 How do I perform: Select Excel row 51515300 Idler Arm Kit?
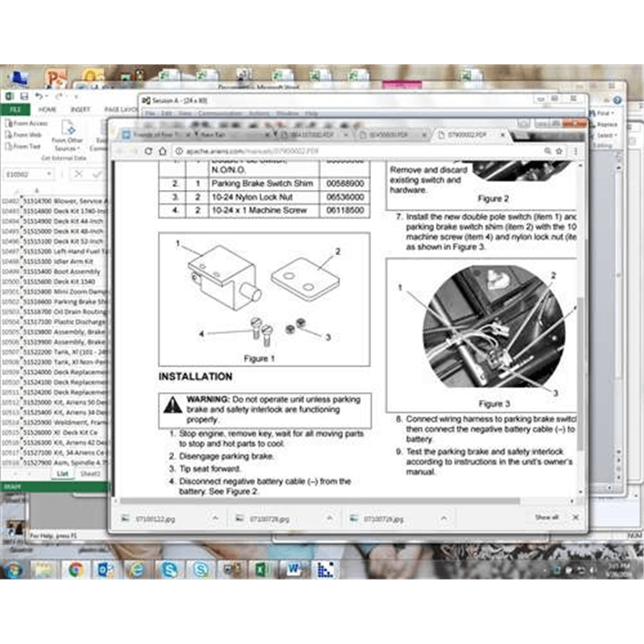tap(58, 261)
